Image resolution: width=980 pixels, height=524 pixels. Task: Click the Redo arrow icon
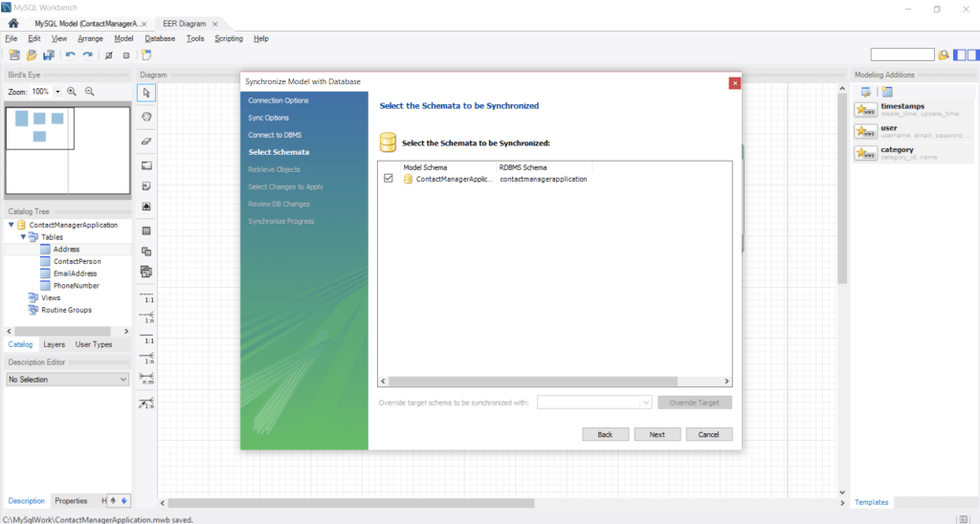point(87,55)
